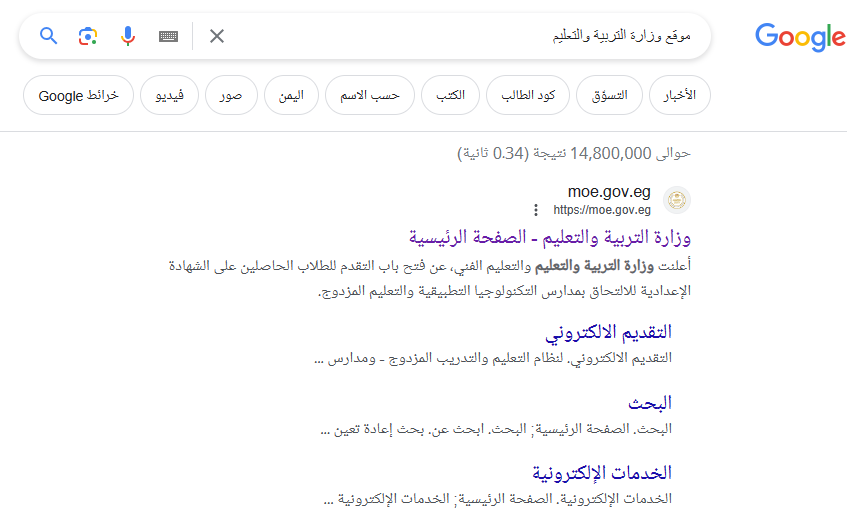Select the الأخبار filter chip
847x516 pixels.
[680, 95]
